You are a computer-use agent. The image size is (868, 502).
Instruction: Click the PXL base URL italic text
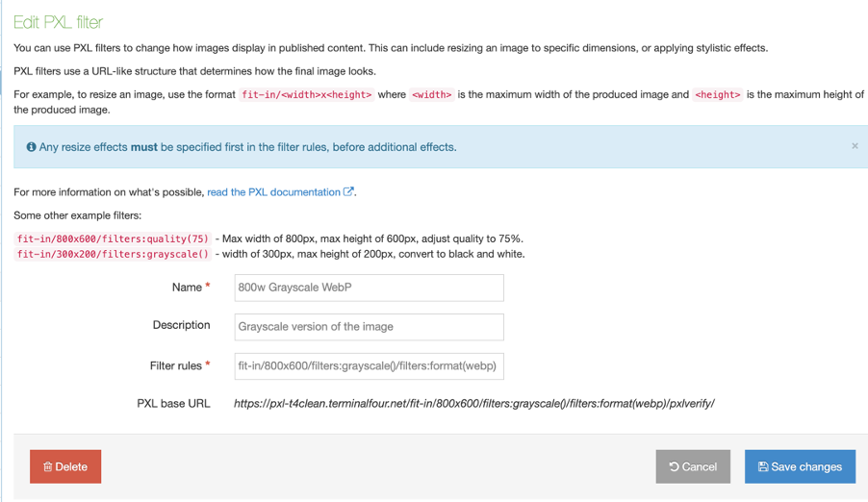[x=473, y=404]
